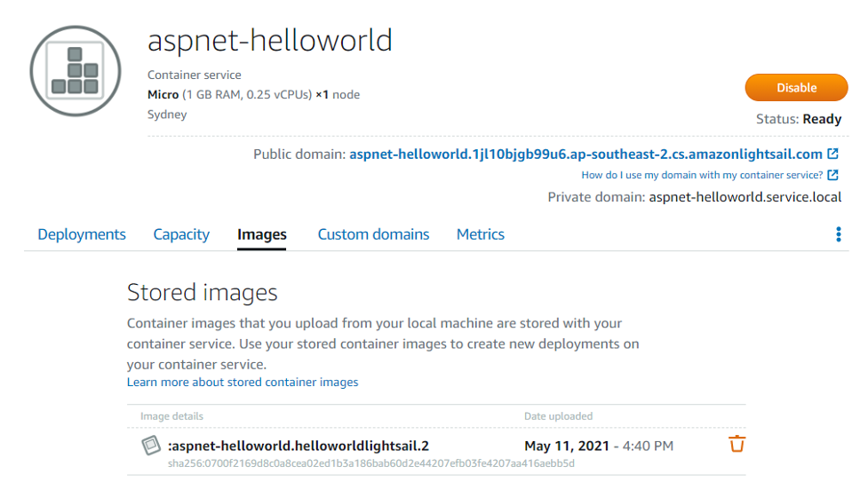
Task: Click the container image icon in the image row
Action: (x=150, y=446)
